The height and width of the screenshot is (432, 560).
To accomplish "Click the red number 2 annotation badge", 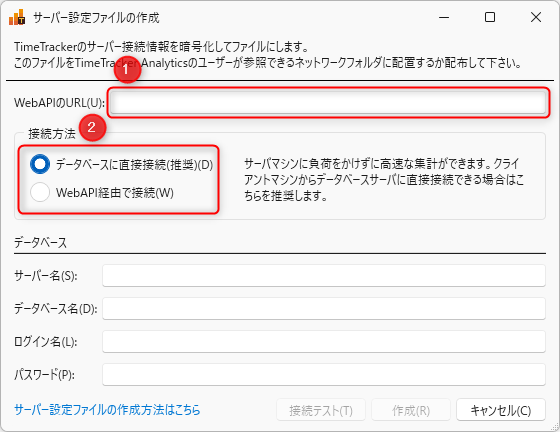I will tap(92, 127).
